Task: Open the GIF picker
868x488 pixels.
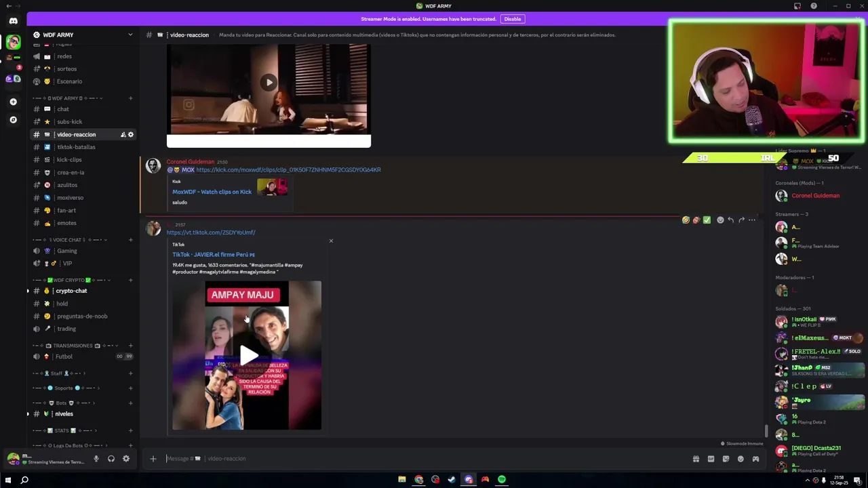Action: click(711, 459)
